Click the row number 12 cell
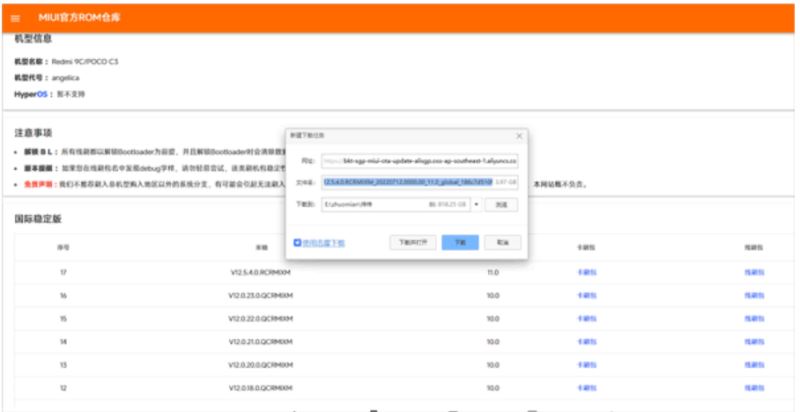The height and width of the screenshot is (412, 800). tap(63, 388)
